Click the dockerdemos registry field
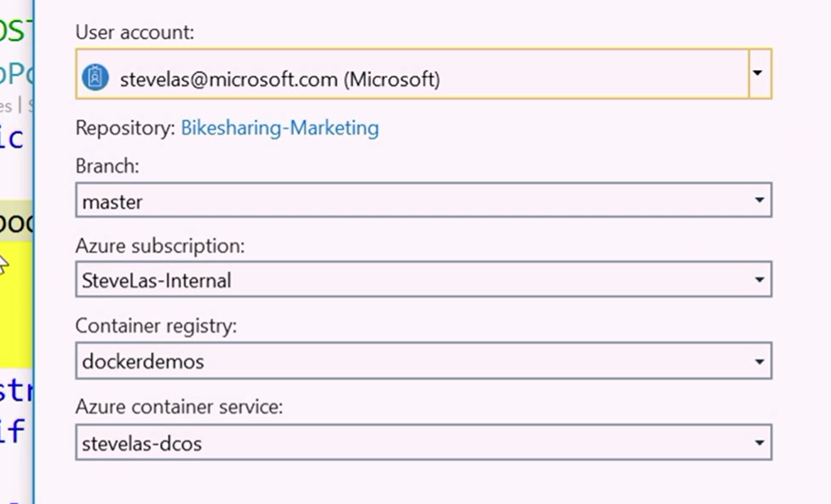 [406, 361]
